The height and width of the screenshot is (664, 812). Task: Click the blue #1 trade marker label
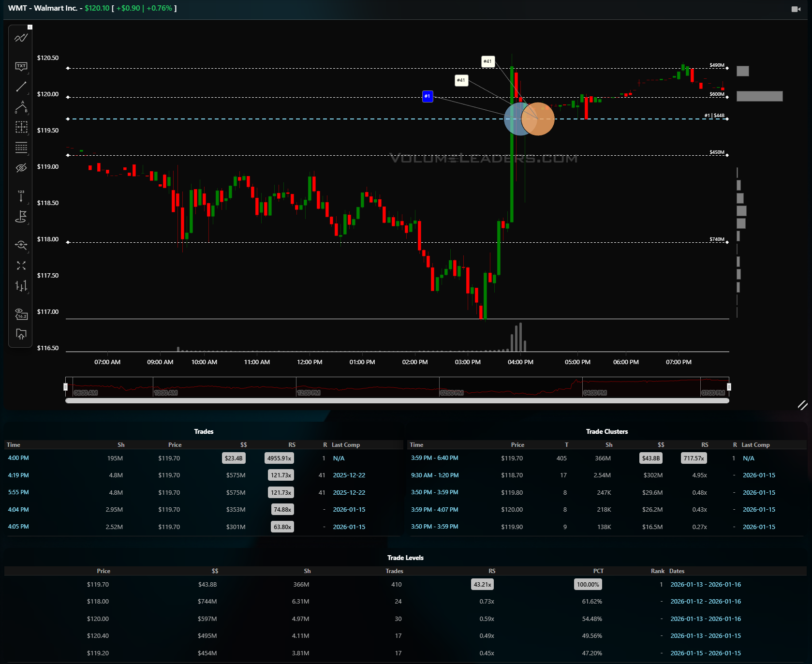point(428,96)
